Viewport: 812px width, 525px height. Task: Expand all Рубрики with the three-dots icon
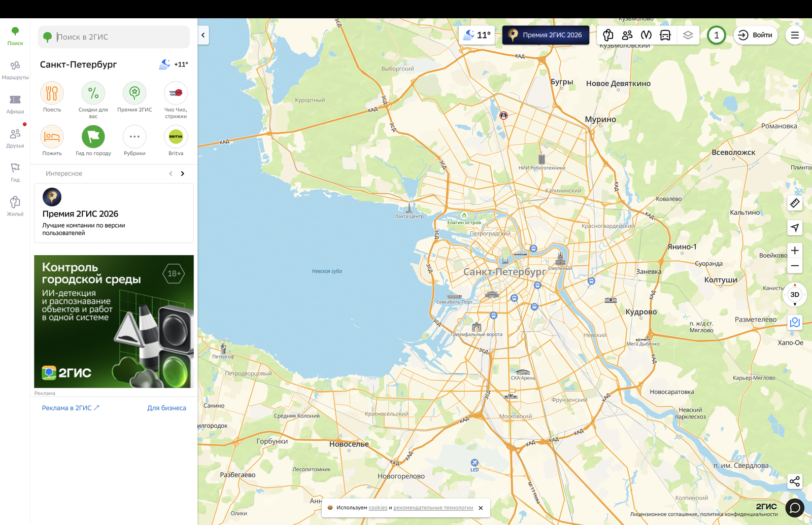coord(134,137)
